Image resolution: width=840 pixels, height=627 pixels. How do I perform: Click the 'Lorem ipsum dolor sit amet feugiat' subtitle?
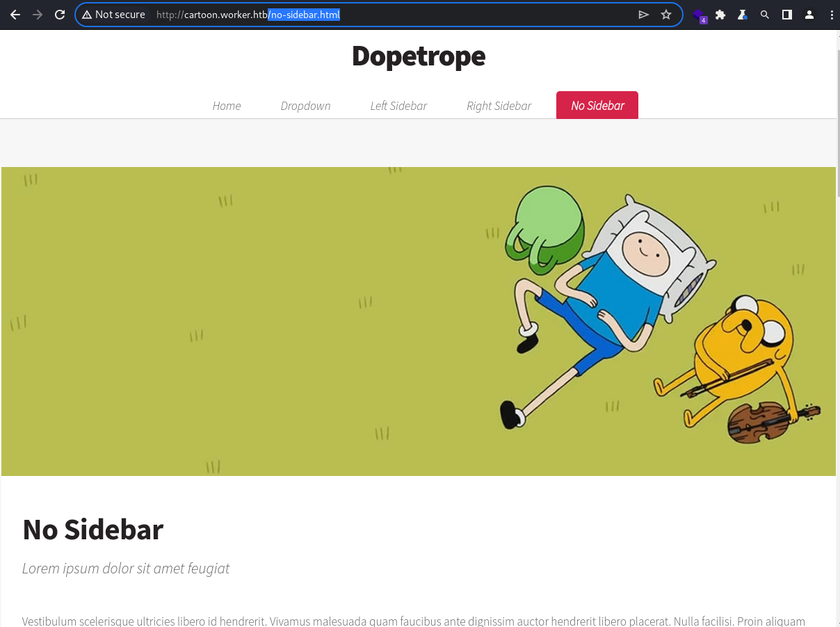click(x=126, y=569)
